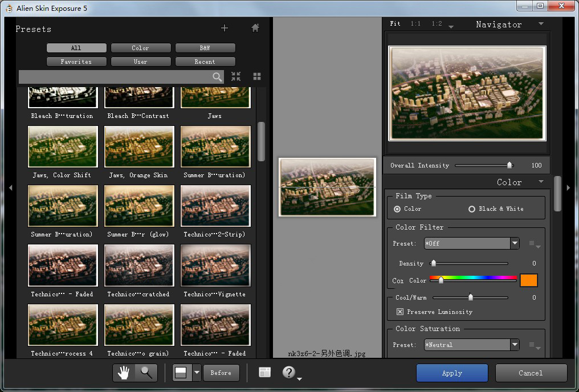Set zoom to 1:2
The width and height of the screenshot is (579, 392).
437,23
